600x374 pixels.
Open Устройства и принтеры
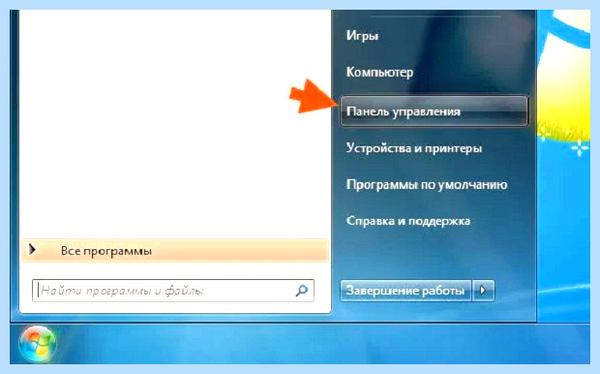click(x=414, y=148)
